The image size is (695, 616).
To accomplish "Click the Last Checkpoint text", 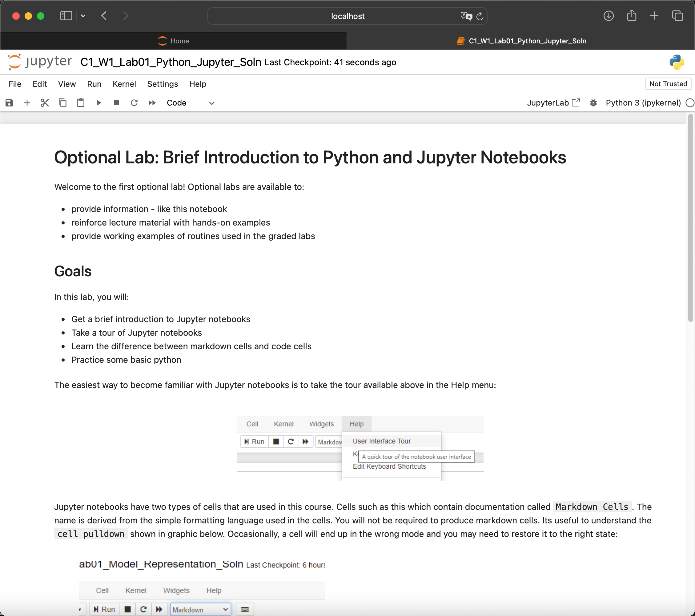I will [x=330, y=62].
